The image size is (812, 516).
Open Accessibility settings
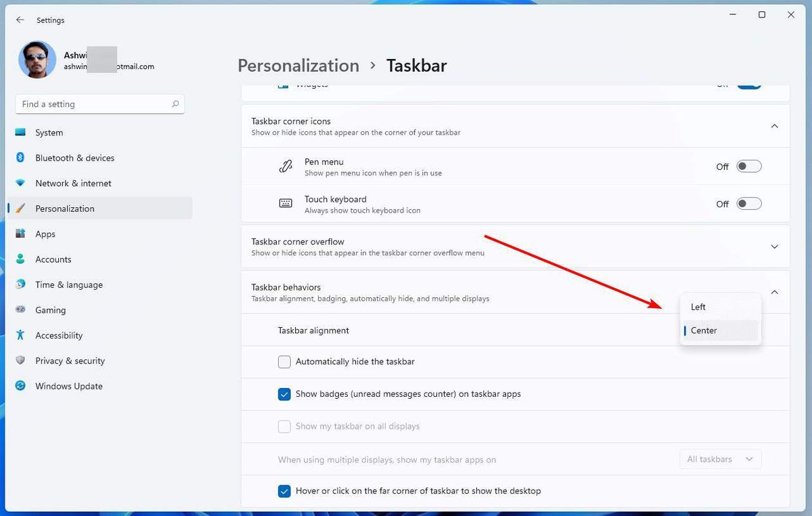click(x=99, y=335)
